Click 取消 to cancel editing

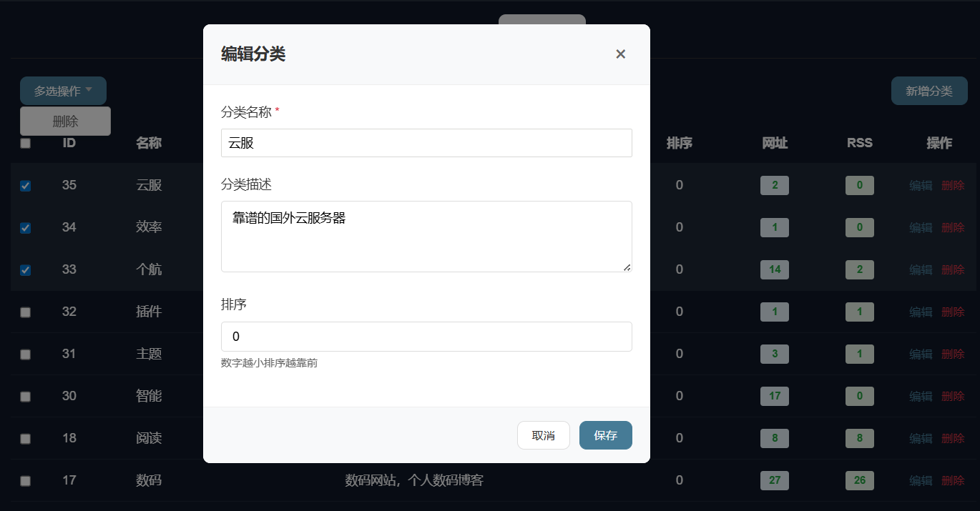click(x=543, y=435)
